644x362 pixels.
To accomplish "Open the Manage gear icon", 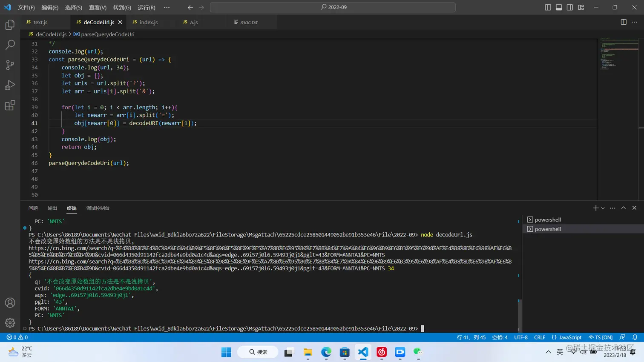I will pyautogui.click(x=10, y=323).
